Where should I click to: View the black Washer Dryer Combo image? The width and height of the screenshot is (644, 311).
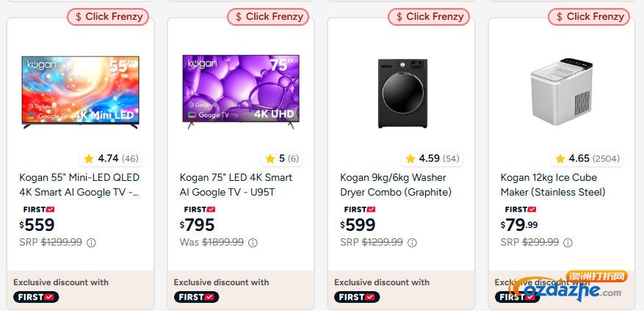point(401,92)
